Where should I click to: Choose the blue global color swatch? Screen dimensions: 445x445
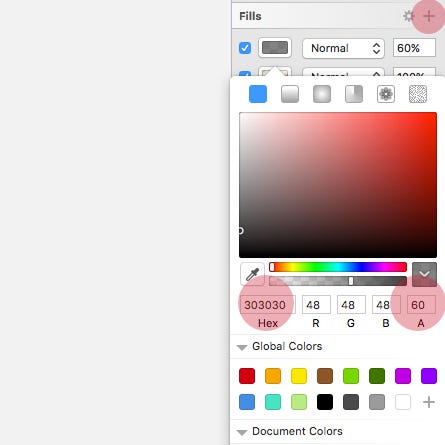tap(247, 402)
